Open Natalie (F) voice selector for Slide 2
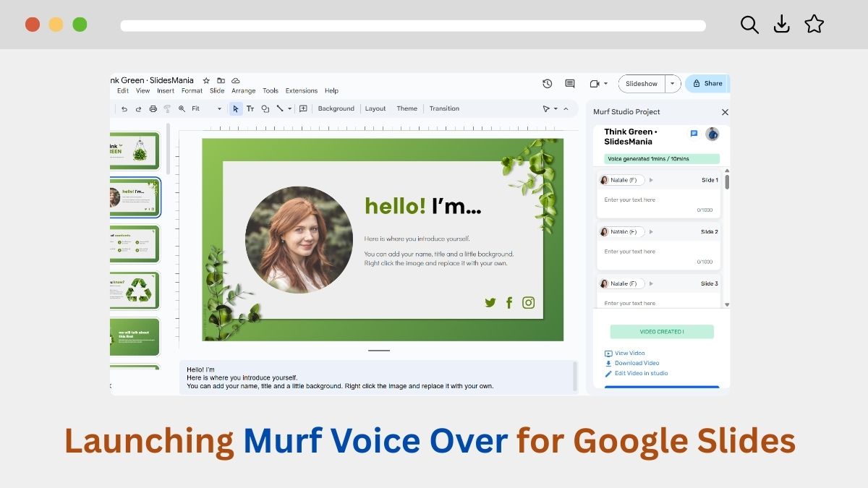 [622, 232]
